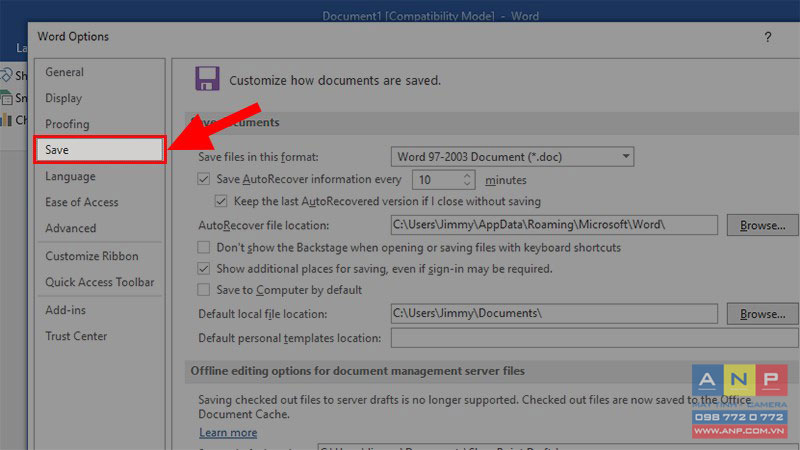Enable Save to Computer by default
800x450 pixels.
click(x=204, y=290)
